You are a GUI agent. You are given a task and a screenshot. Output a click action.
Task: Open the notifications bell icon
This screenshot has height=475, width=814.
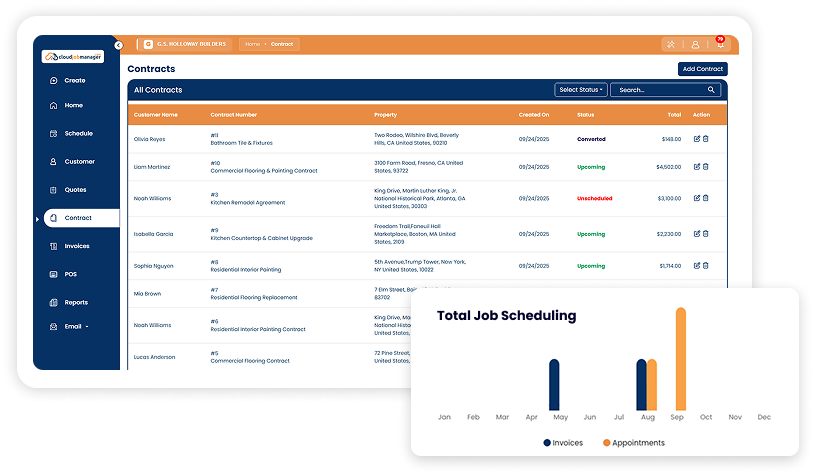pos(719,45)
